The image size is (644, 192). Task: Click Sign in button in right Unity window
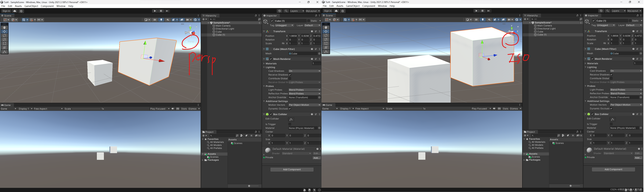point(328,11)
